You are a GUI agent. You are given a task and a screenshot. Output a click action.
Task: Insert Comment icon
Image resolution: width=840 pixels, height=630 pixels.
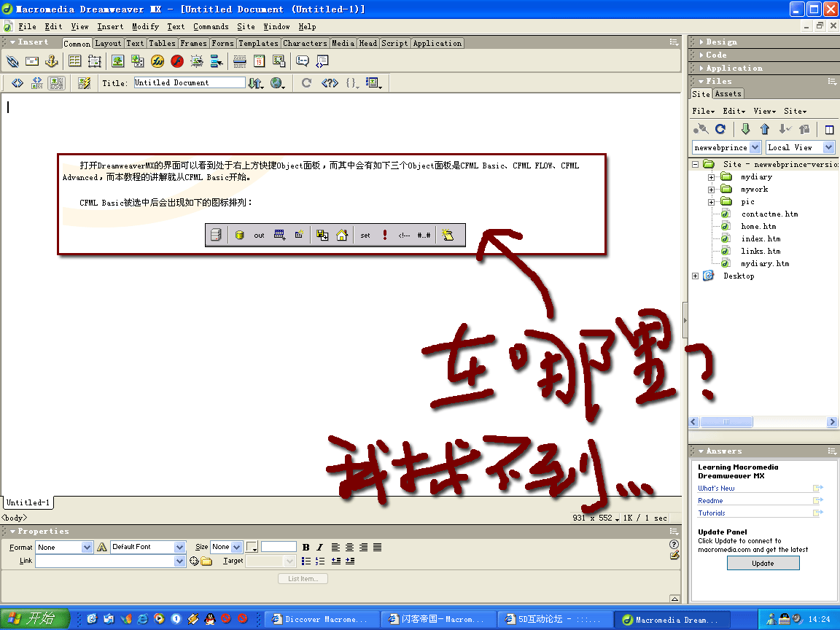click(303, 61)
